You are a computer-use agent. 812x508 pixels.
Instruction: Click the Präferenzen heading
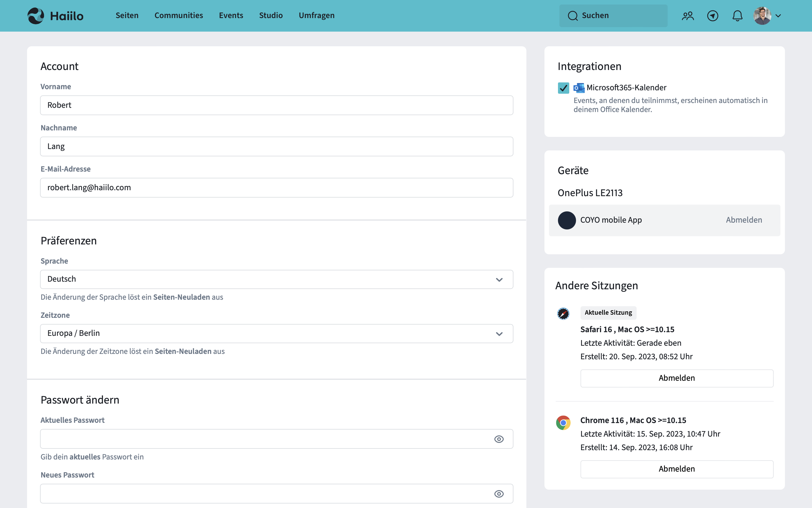tap(69, 240)
